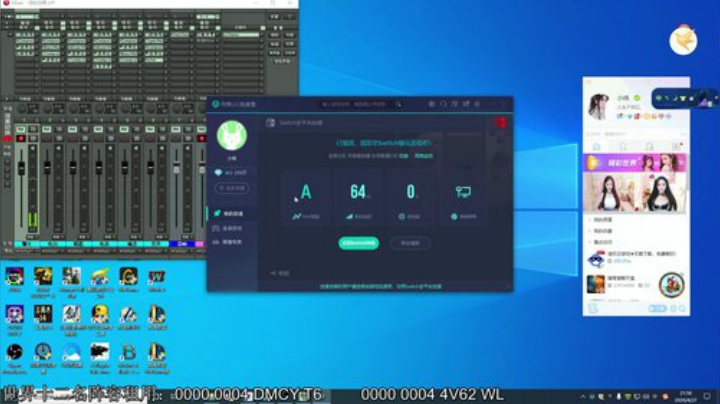Viewport: 720px width, 404px height.
Task: Open the second tab in the chat window
Action: [x=623, y=146]
